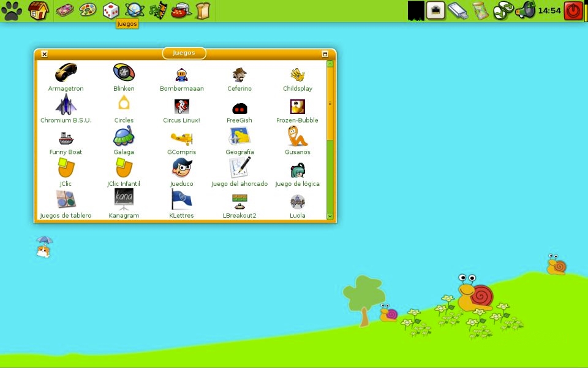Launch the Circles game
The height and width of the screenshot is (368, 588).
click(x=124, y=102)
